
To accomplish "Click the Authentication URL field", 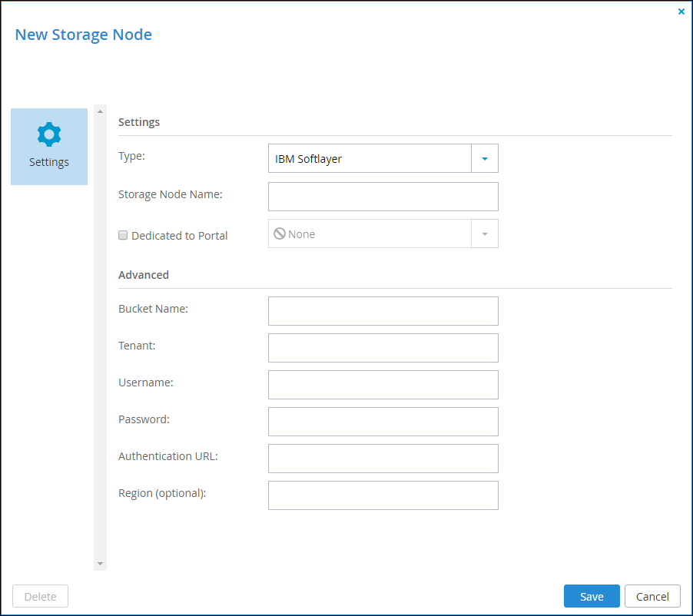I will pyautogui.click(x=383, y=459).
